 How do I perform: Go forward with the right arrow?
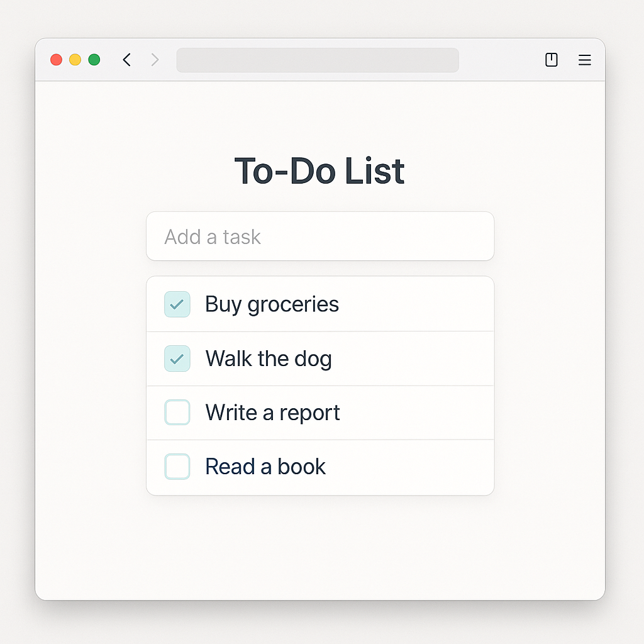(155, 60)
